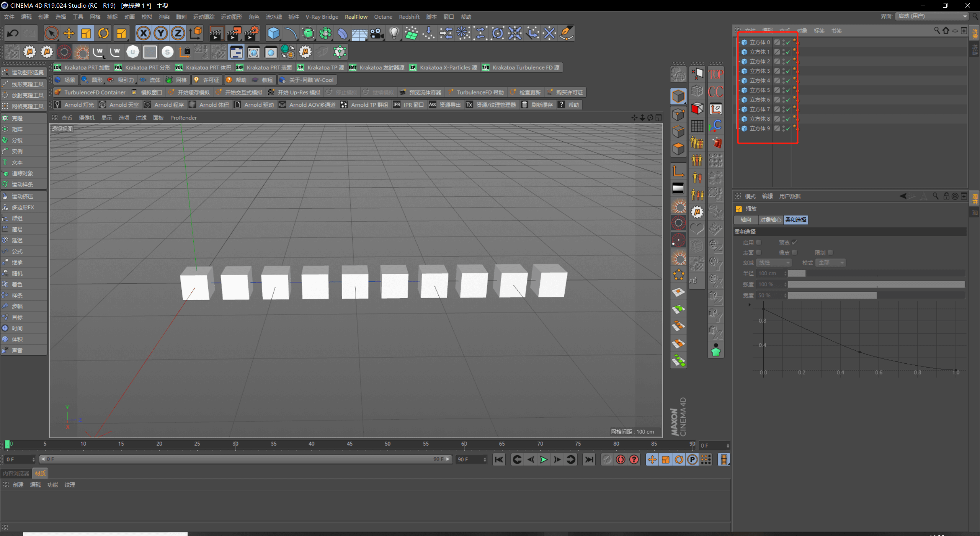Screen dimensions: 980x536
Task: Toggle visibility dots for 立方体 0
Action: point(783,42)
